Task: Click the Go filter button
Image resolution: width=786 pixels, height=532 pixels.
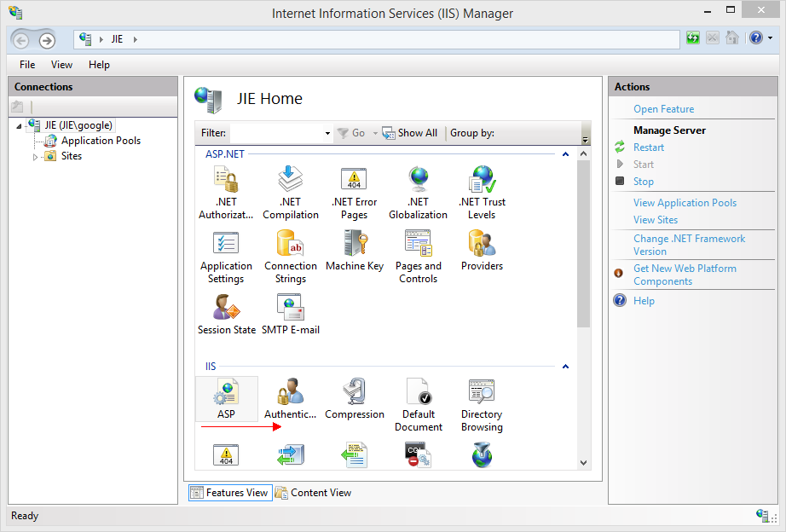Action: [351, 133]
